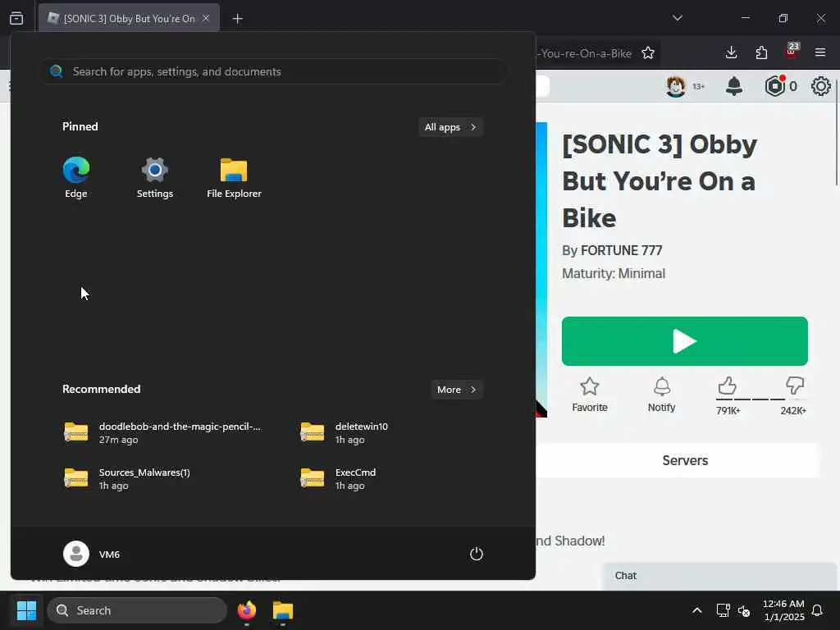Open the network status tray icon
The image size is (840, 630).
[723, 610]
